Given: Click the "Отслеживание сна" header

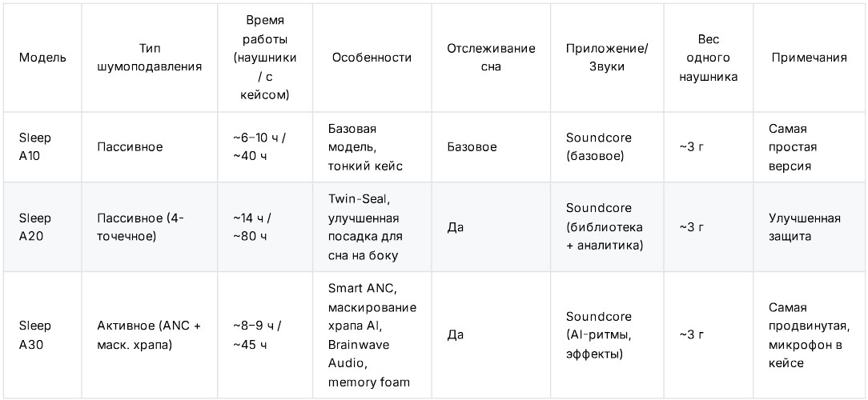Looking at the screenshot, I should point(491,58).
